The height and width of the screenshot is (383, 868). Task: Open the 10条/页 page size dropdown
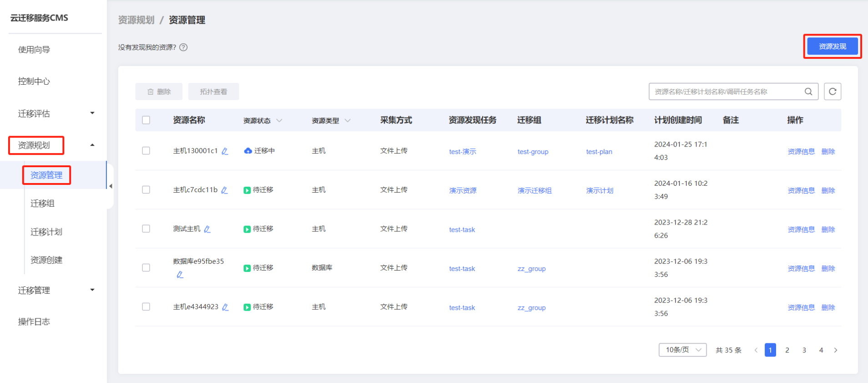point(682,350)
